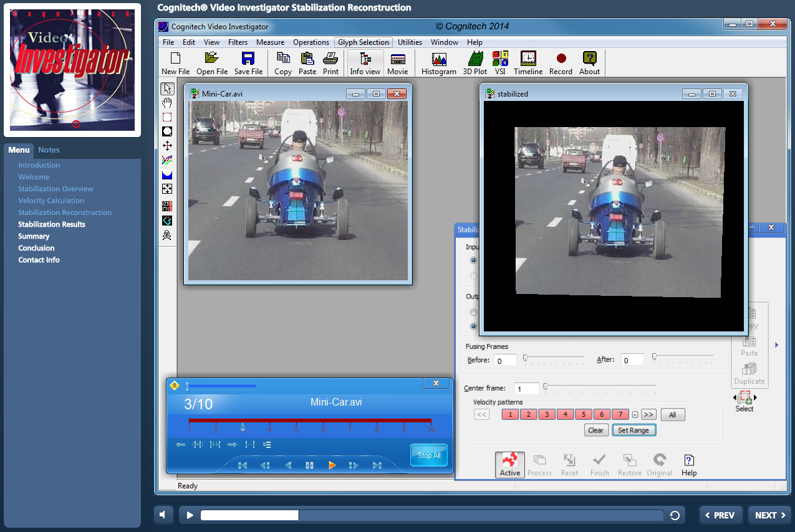Open the Glyph Selection menu
Image resolution: width=795 pixels, height=532 pixels.
[x=364, y=42]
